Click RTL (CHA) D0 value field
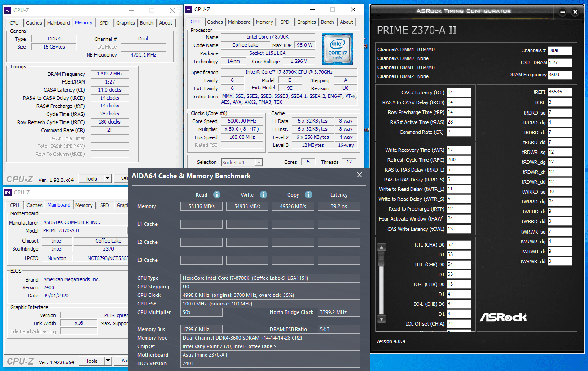The height and width of the screenshot is (371, 588). (x=459, y=245)
